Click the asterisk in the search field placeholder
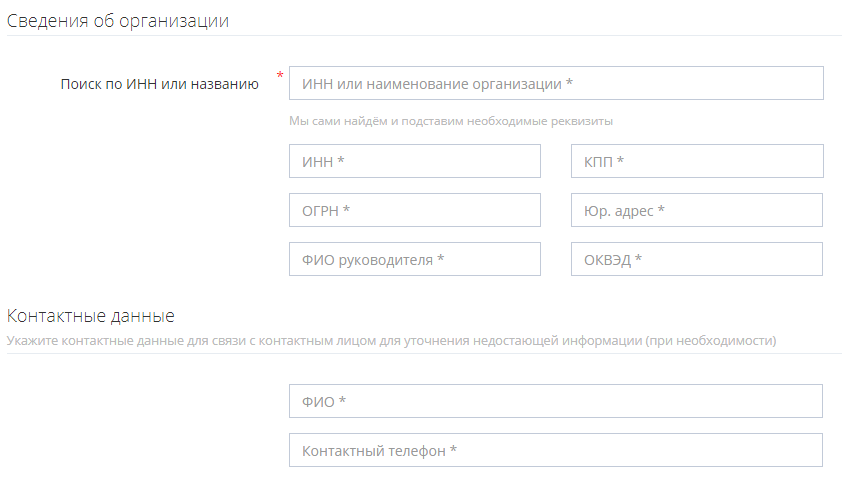 click(x=569, y=84)
